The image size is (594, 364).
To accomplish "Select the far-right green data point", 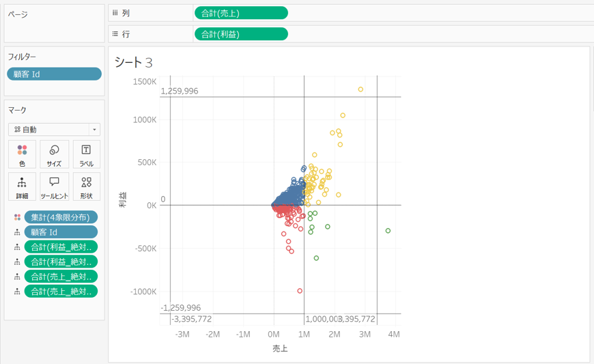I will [x=388, y=231].
